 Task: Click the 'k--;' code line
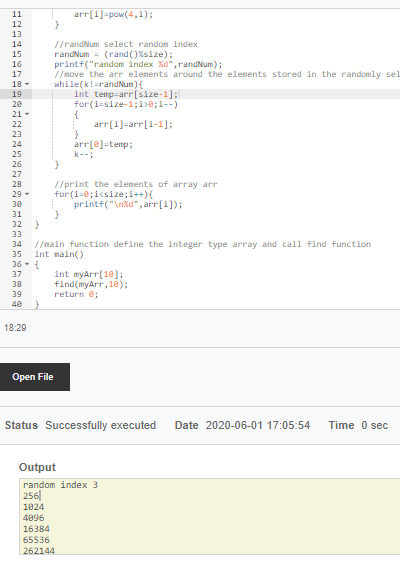pos(84,154)
